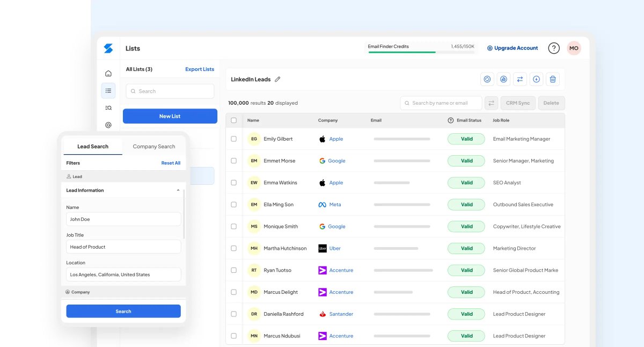Check the box for Emmet Morse

pyautogui.click(x=233, y=161)
